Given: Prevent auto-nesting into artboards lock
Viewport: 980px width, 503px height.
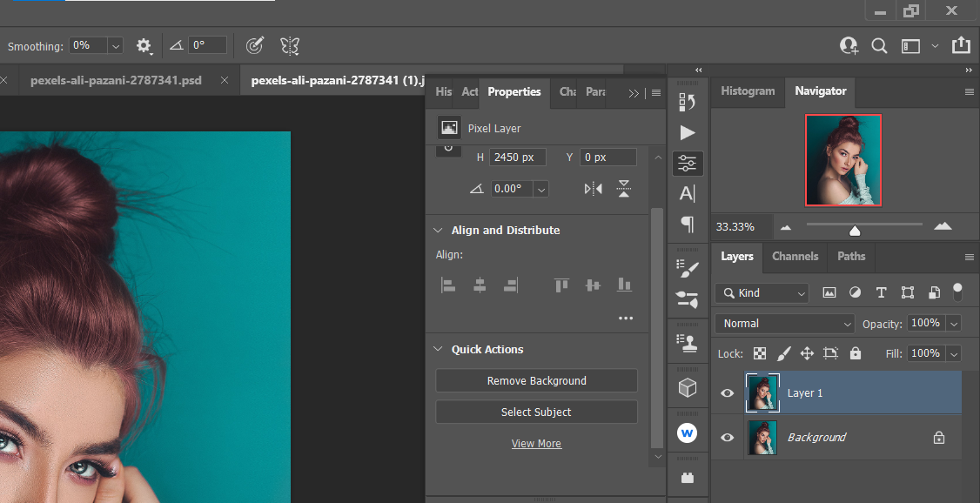Looking at the screenshot, I should pos(830,353).
